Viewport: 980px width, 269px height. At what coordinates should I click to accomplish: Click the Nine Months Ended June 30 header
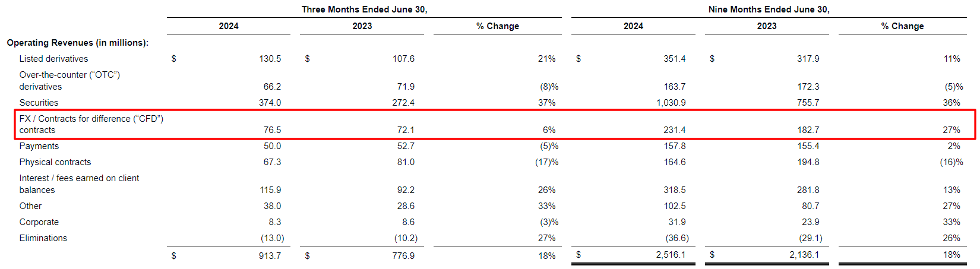point(769,10)
